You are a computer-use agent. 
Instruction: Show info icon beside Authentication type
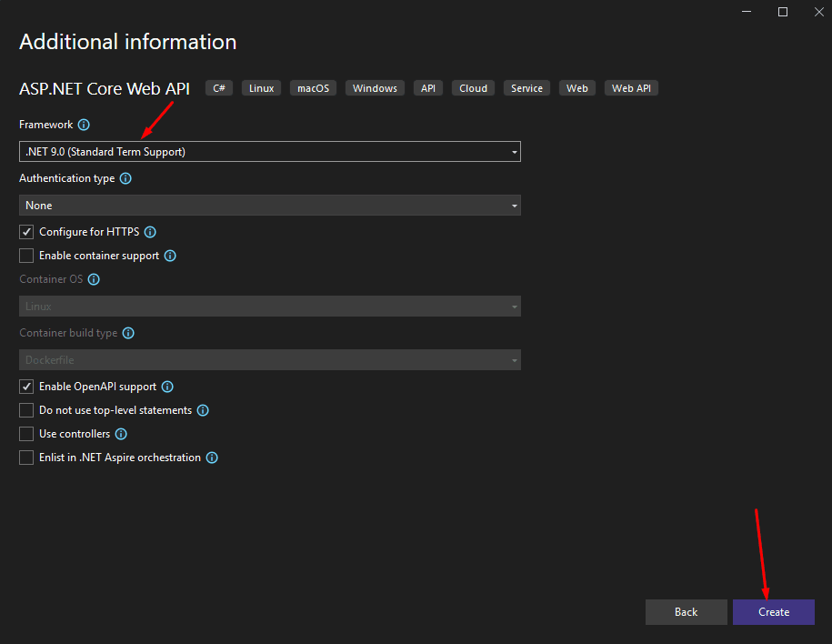(x=125, y=178)
